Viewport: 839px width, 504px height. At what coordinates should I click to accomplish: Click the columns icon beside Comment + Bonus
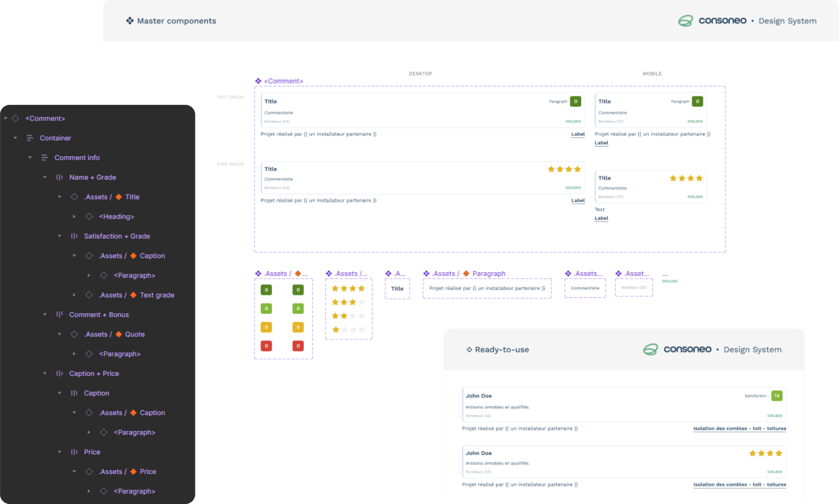(59, 314)
